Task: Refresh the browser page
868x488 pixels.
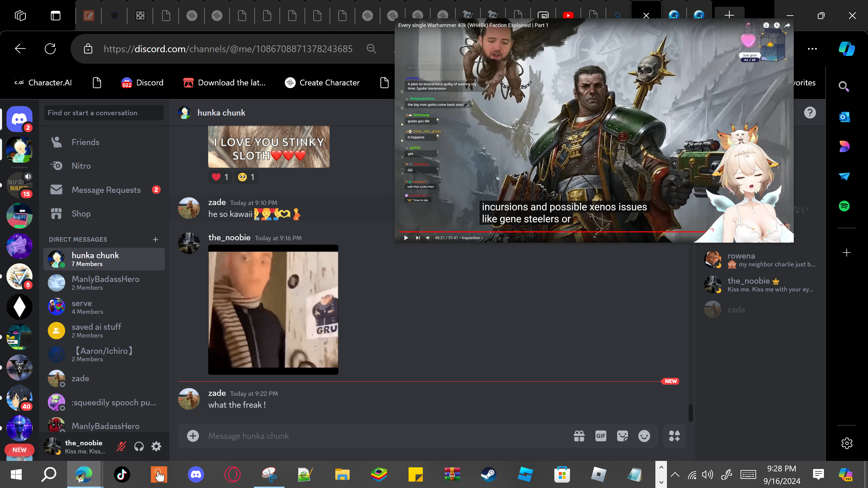Action: tap(50, 49)
